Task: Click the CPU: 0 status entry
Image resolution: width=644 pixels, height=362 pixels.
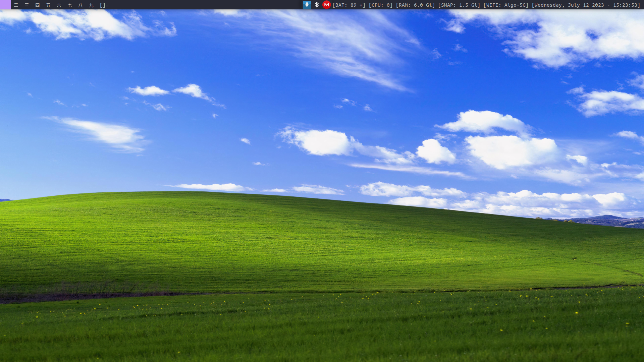Action: click(x=381, y=5)
